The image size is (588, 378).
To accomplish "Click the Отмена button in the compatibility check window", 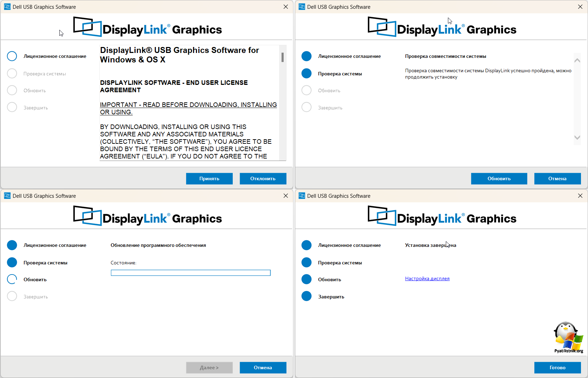I will pos(557,178).
